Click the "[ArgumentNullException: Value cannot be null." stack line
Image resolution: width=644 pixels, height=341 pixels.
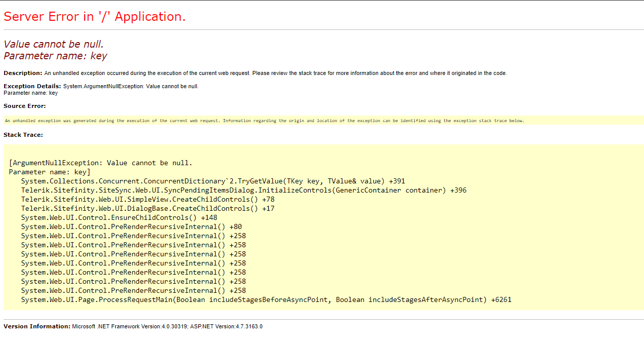100,163
